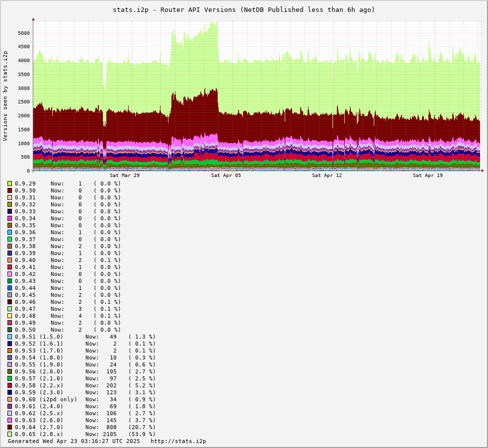Click the 0.9.42 legend color swatch
The height and width of the screenshot is (448, 488).
click(x=9, y=274)
